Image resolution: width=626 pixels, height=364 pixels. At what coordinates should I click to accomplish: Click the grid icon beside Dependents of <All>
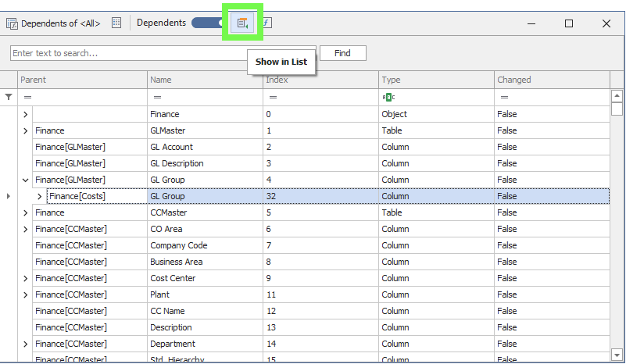coord(116,23)
